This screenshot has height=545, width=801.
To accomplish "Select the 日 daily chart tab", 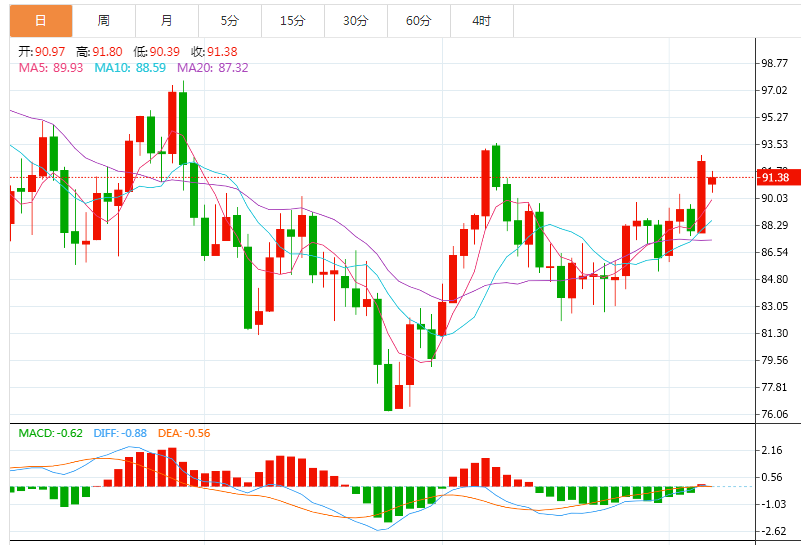I will coord(41,21).
